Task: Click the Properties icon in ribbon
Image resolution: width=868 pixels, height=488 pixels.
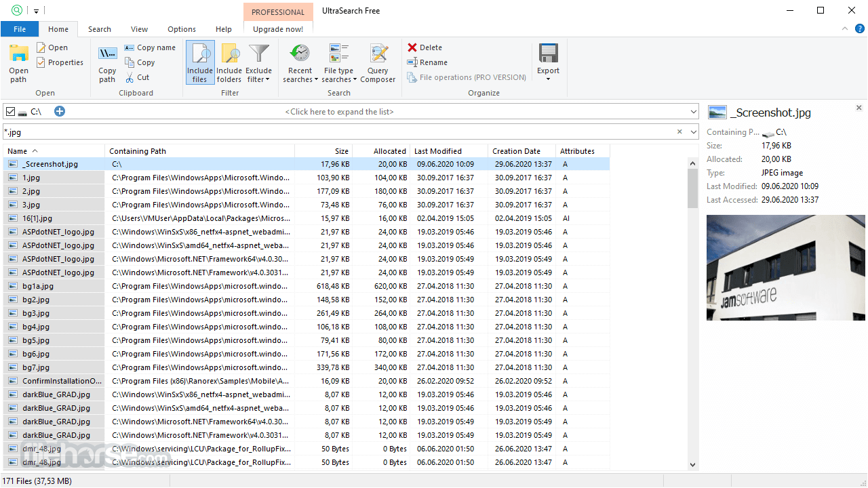Action: click(41, 62)
